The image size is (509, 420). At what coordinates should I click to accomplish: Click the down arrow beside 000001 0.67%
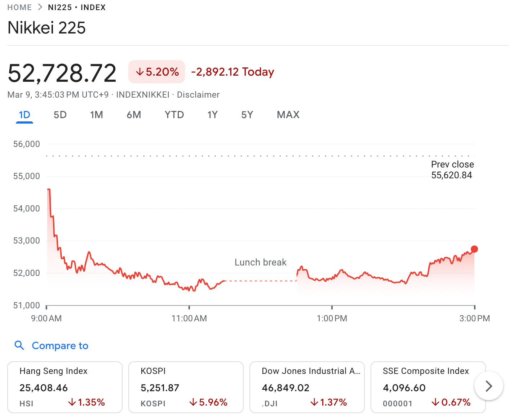435,402
